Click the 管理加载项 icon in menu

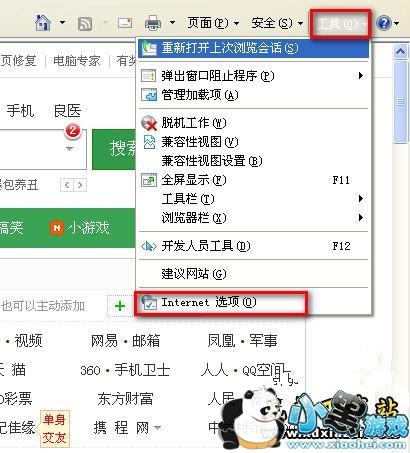click(x=148, y=95)
